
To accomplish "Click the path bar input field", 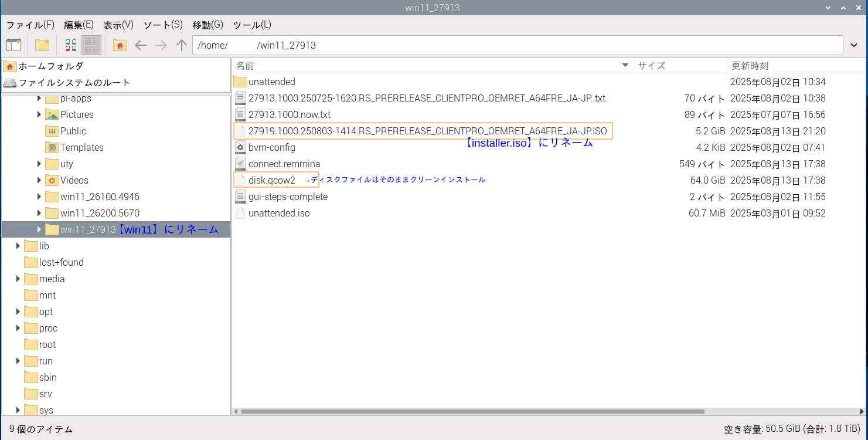I will 518,45.
